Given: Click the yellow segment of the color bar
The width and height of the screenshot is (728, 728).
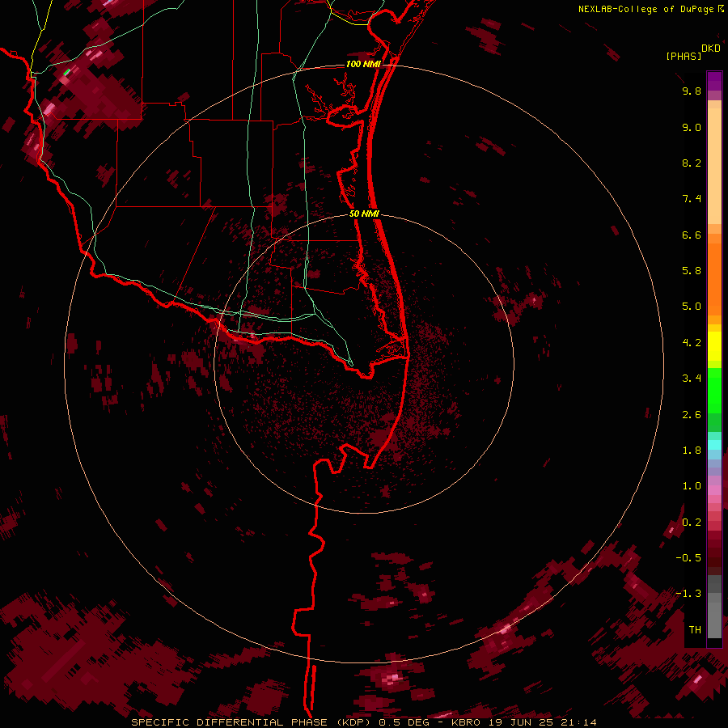Looking at the screenshot, I should point(714,346).
